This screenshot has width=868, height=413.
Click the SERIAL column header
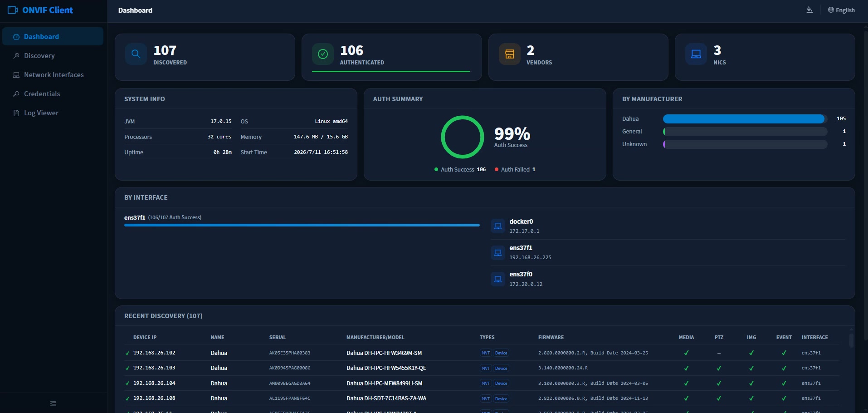278,337
